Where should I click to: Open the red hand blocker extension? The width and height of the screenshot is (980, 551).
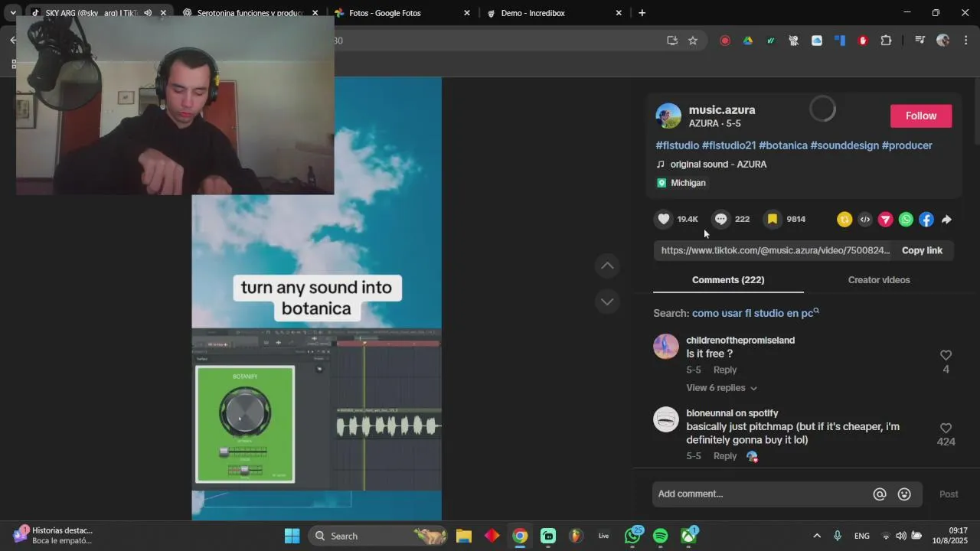click(863, 41)
